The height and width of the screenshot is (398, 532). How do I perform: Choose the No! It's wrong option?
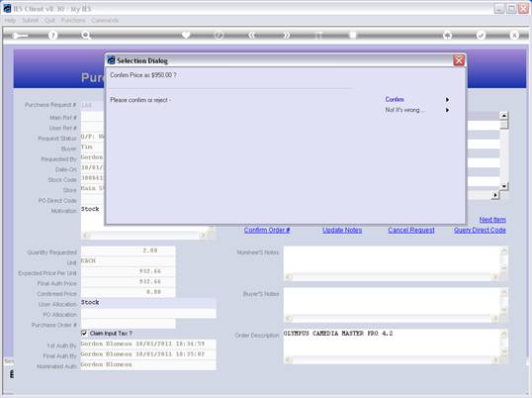click(x=404, y=110)
